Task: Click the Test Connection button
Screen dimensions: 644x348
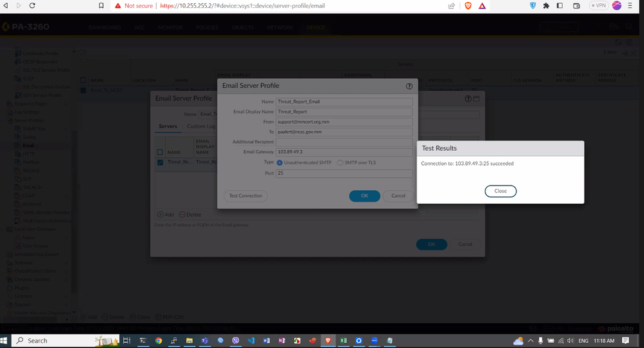Action: tap(246, 196)
